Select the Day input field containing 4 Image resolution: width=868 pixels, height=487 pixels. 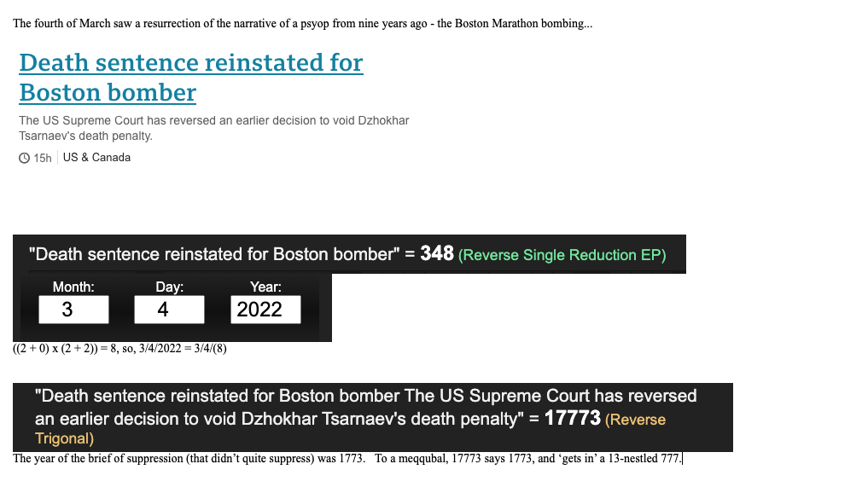[x=169, y=310]
